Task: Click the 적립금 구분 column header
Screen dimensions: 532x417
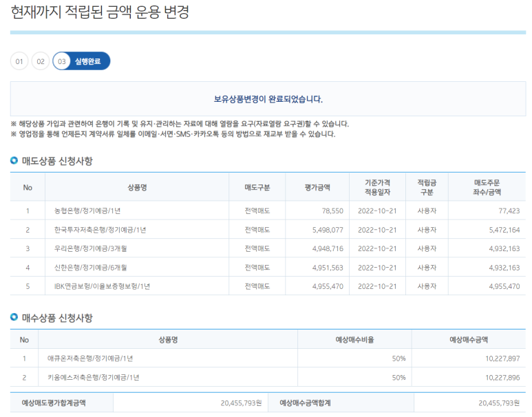Action: pyautogui.click(x=427, y=187)
